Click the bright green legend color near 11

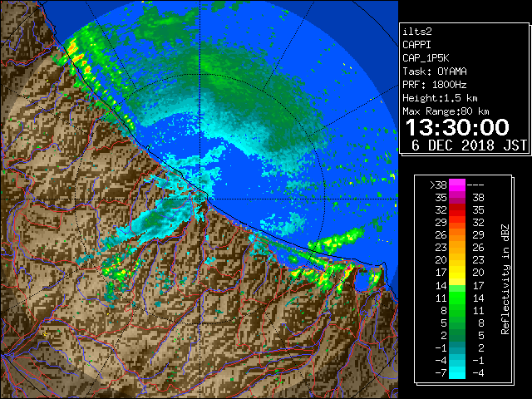tap(457, 298)
